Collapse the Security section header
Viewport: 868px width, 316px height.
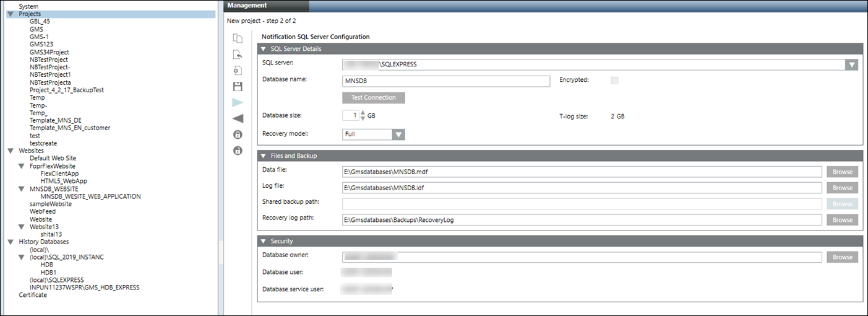(264, 241)
